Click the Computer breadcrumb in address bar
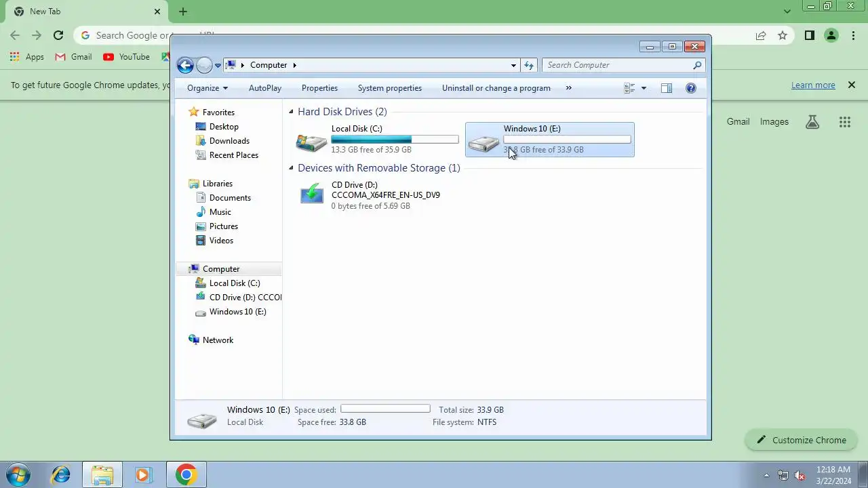Image resolution: width=868 pixels, height=488 pixels. coord(269,65)
